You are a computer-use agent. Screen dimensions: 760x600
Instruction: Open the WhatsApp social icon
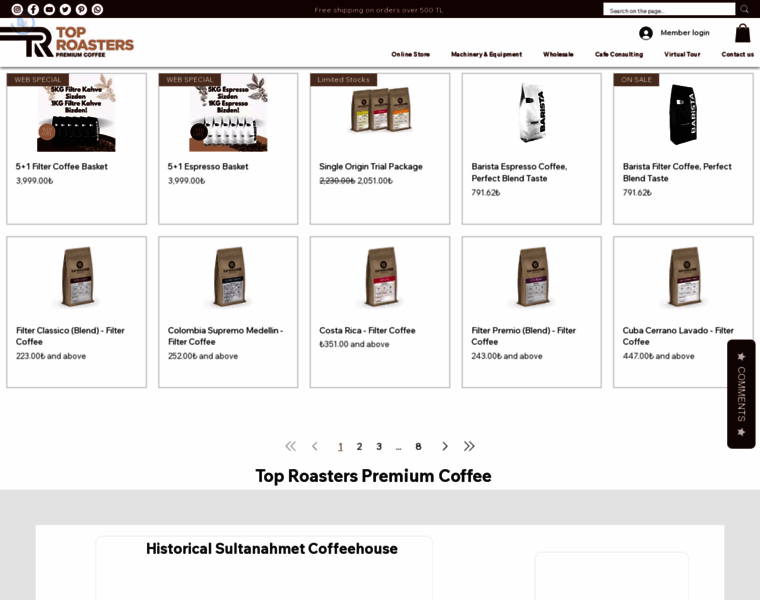97,9
